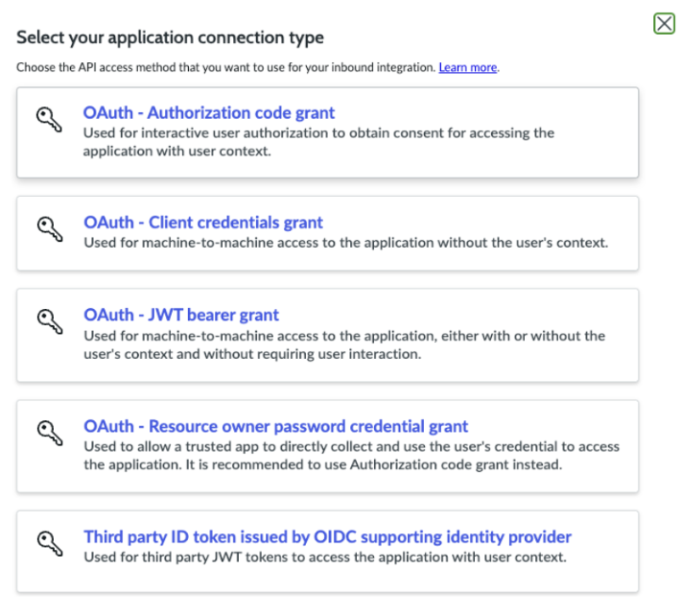Click the JWT bearer description about user interaction
Viewport: 681px width, 616px height.
point(344,344)
